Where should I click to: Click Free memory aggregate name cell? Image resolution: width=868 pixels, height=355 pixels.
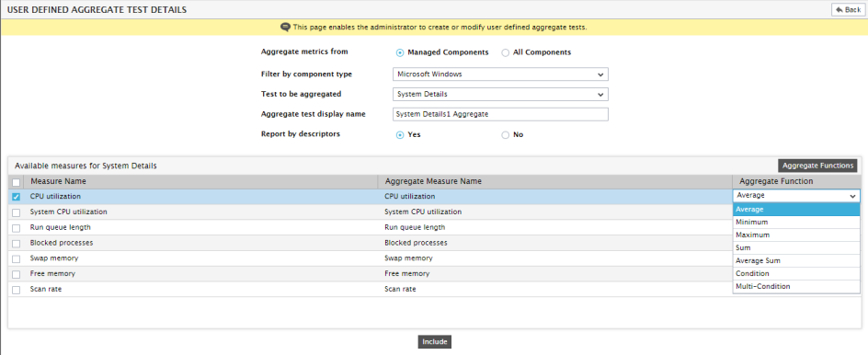click(x=406, y=274)
